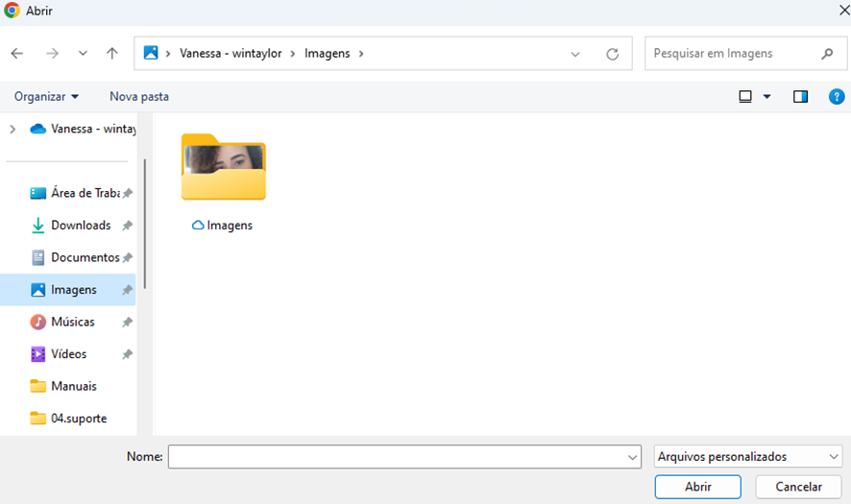The image size is (851, 504).
Task: Click the view layout icon
Action: tap(745, 97)
